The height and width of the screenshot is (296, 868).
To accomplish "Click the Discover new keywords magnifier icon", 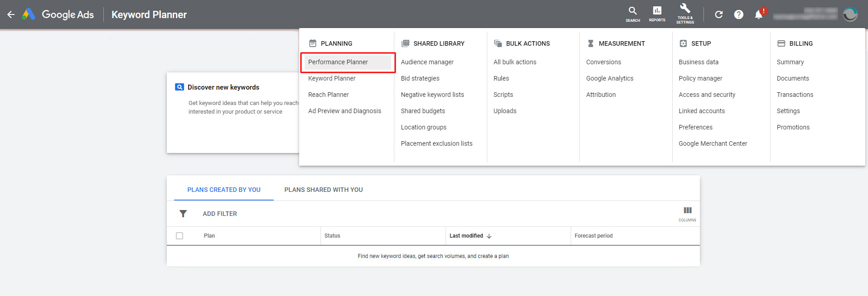I will pyautogui.click(x=179, y=87).
